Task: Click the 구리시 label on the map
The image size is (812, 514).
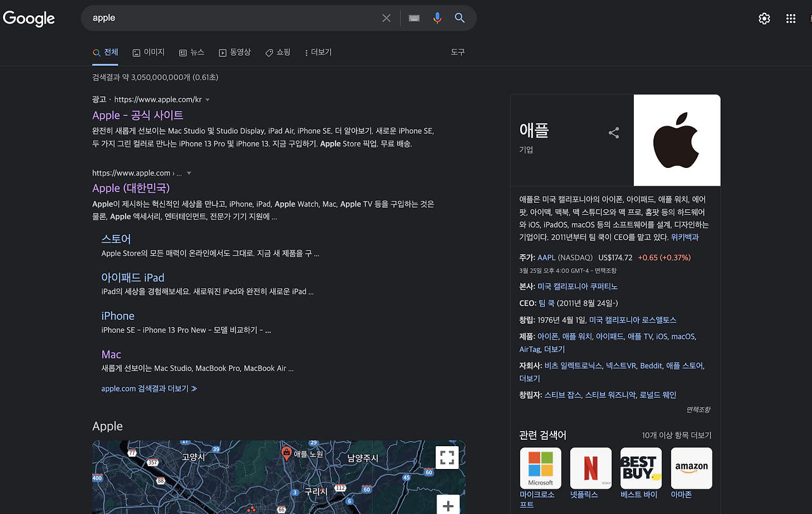Action: click(x=316, y=492)
